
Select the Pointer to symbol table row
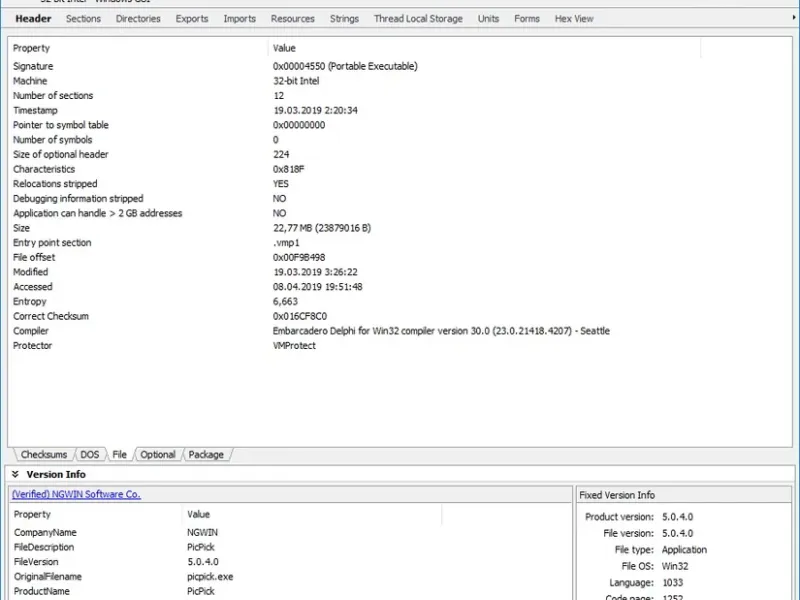point(400,125)
